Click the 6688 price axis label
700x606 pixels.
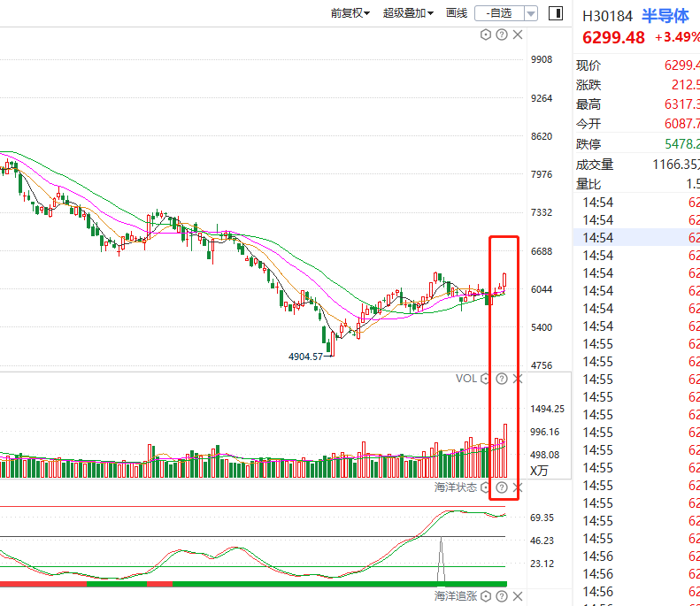tap(542, 251)
